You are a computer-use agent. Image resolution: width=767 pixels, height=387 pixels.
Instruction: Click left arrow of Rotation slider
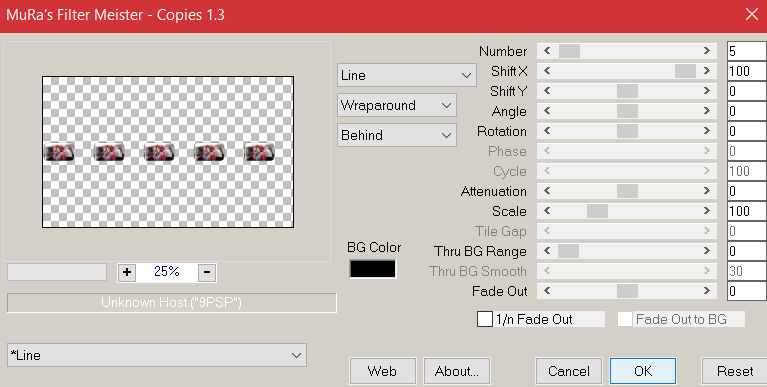[547, 131]
